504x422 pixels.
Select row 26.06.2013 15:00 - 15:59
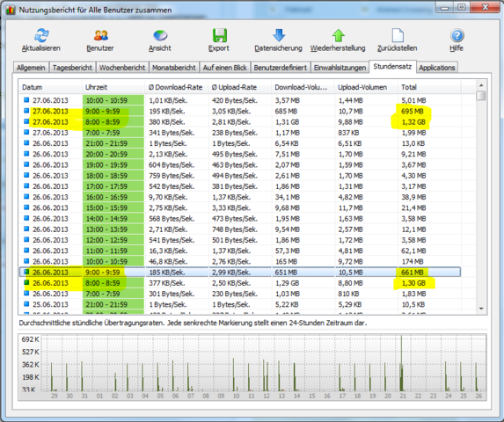tap(240, 207)
